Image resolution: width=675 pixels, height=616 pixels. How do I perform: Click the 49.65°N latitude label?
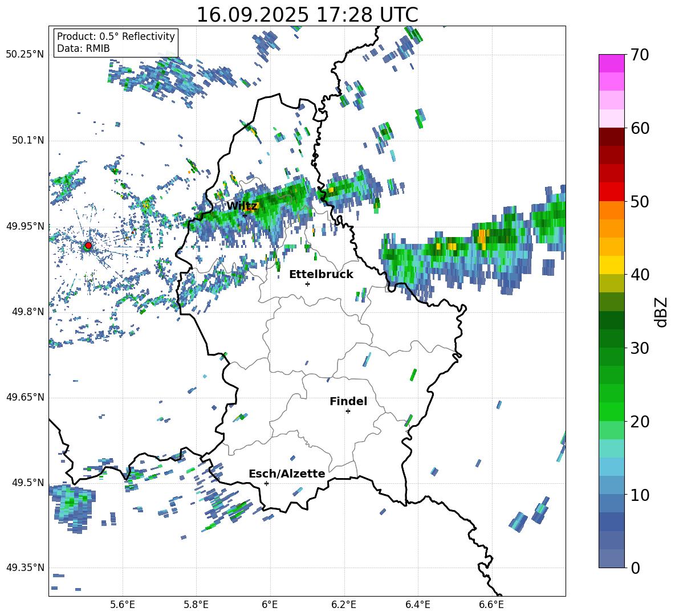(25, 397)
